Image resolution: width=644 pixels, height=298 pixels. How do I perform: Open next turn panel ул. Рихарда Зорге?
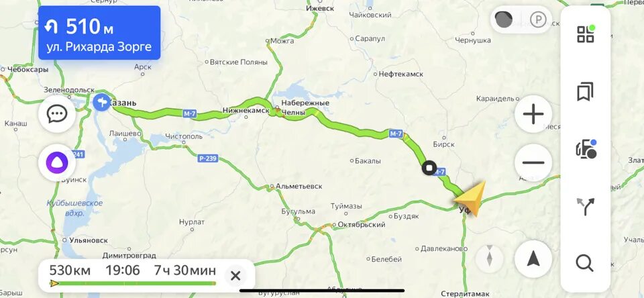coord(99,33)
